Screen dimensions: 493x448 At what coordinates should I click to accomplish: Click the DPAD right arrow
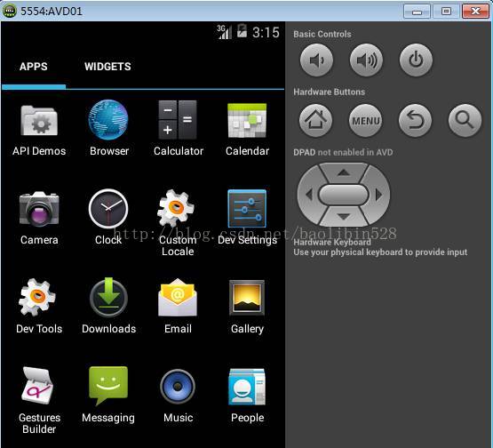point(378,195)
